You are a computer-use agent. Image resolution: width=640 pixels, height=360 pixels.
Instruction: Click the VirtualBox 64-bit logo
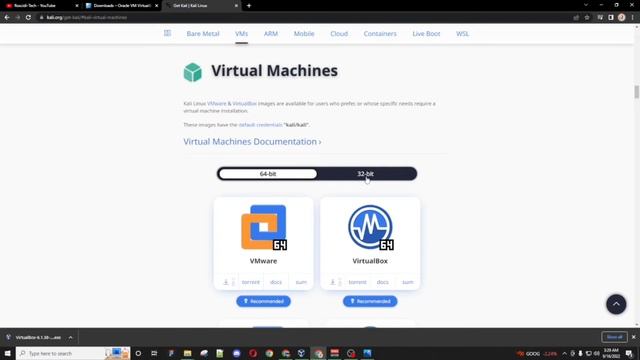pos(370,227)
